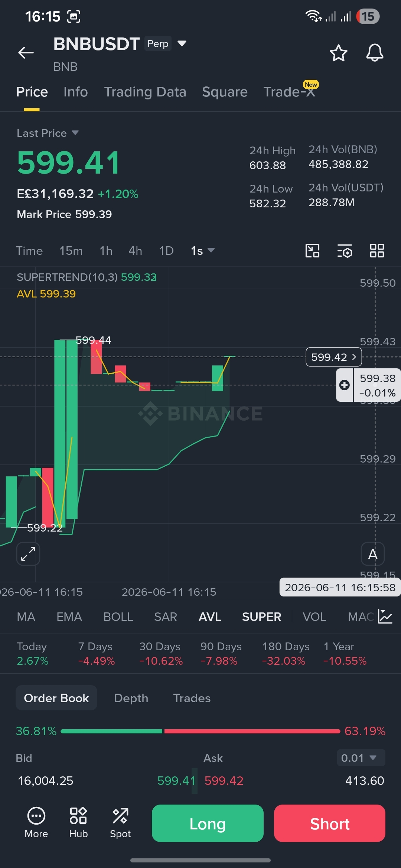Tap the screen-record status icon
Image resolution: width=401 pixels, height=868 pixels.
tap(74, 16)
